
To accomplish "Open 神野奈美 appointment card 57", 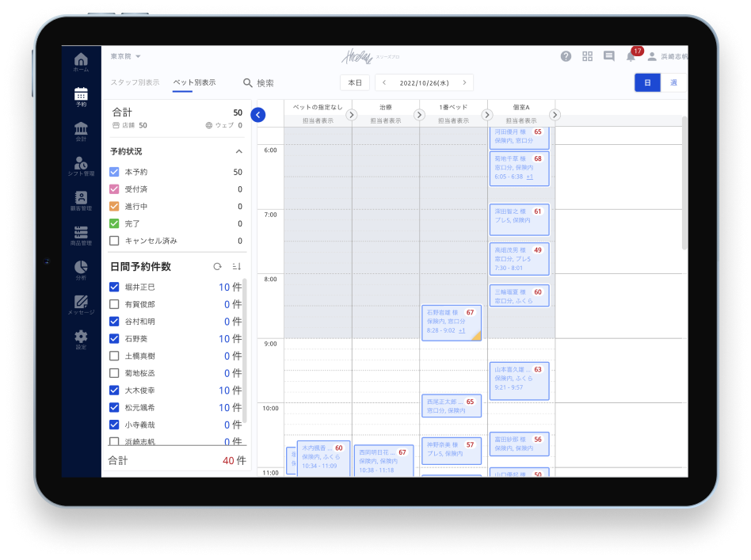I will coord(452,451).
